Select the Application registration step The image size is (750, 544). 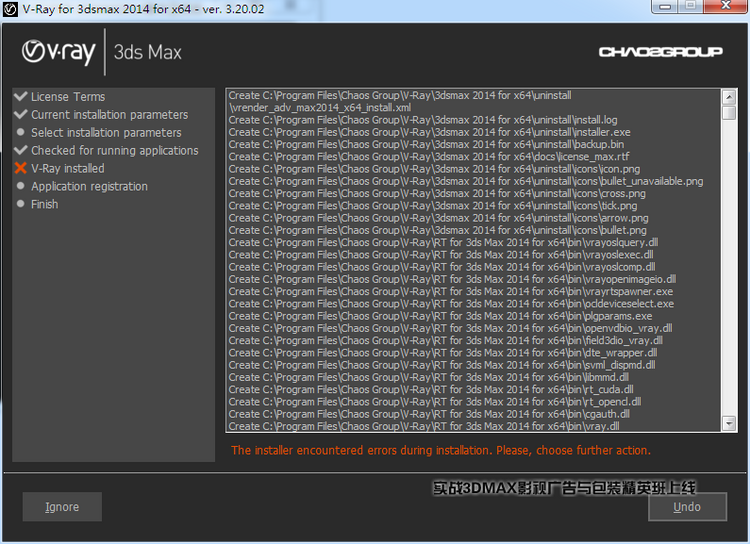(89, 187)
